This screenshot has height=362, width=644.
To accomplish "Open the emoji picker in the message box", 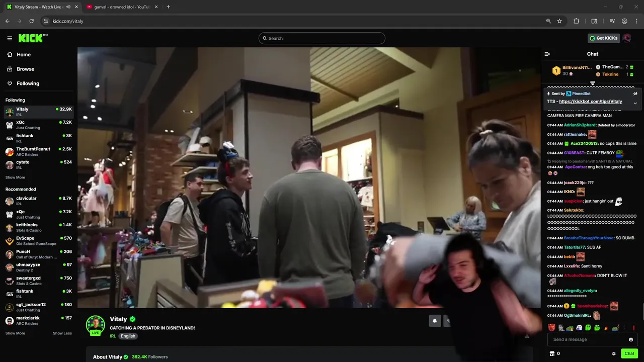I will 631,339.
